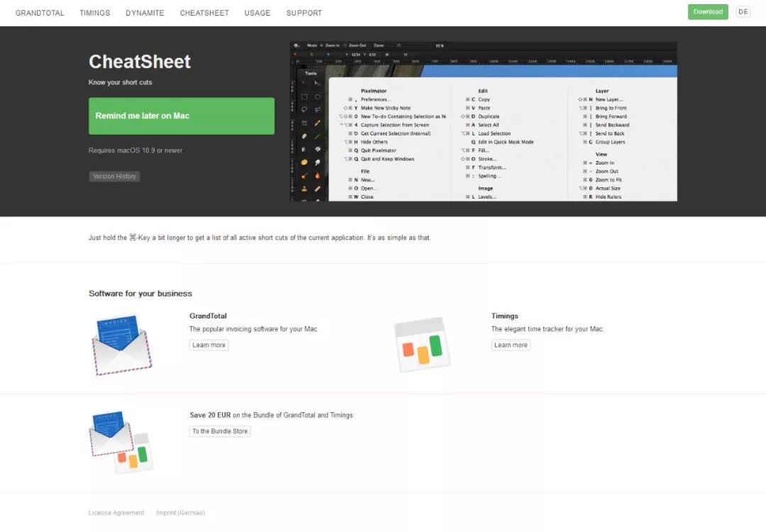
Task: Open the USAGE navigation link
Action: click(x=257, y=13)
